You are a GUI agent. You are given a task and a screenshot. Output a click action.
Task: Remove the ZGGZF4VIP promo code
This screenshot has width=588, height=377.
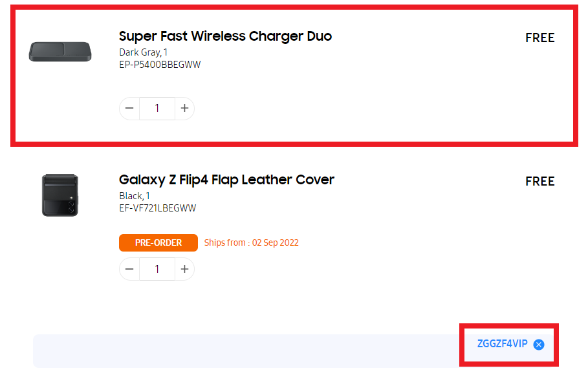pyautogui.click(x=539, y=345)
